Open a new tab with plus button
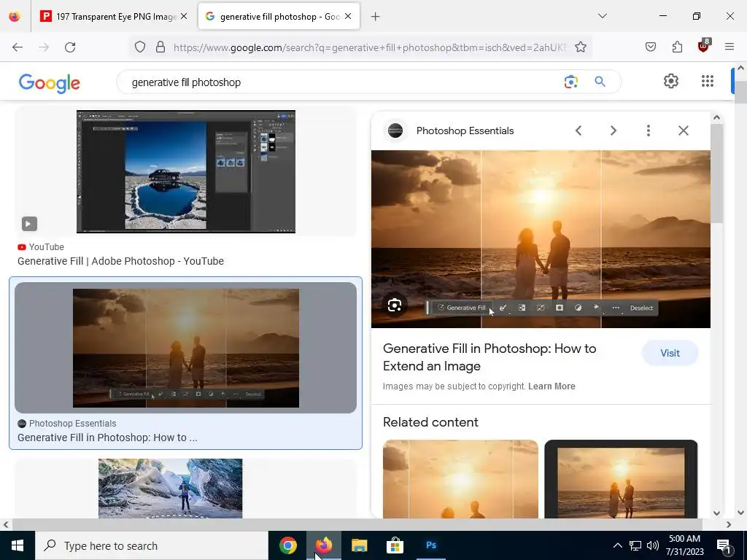The width and height of the screenshot is (747, 560). coord(376,17)
